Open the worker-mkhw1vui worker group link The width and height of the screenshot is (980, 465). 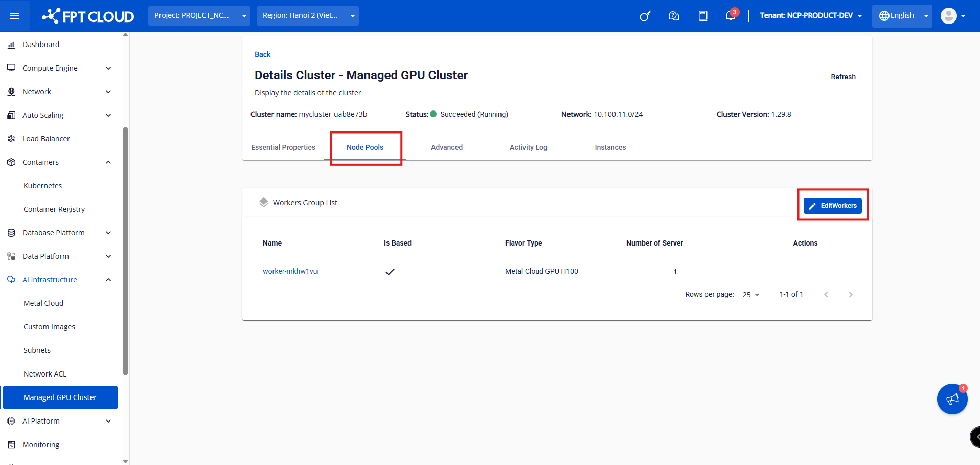coord(291,271)
